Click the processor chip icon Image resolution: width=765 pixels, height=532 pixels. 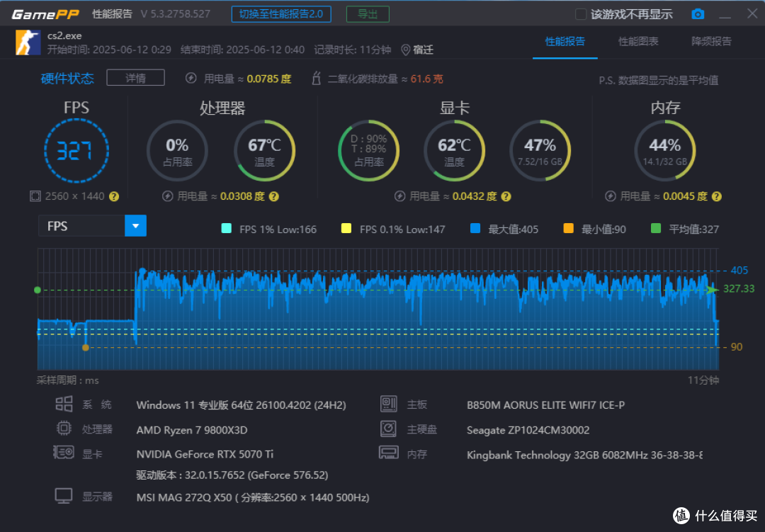(64, 428)
